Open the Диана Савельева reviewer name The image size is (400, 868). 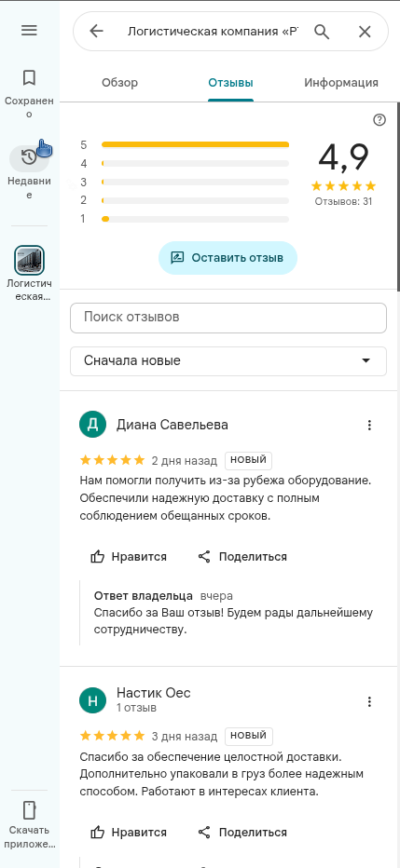point(172,425)
